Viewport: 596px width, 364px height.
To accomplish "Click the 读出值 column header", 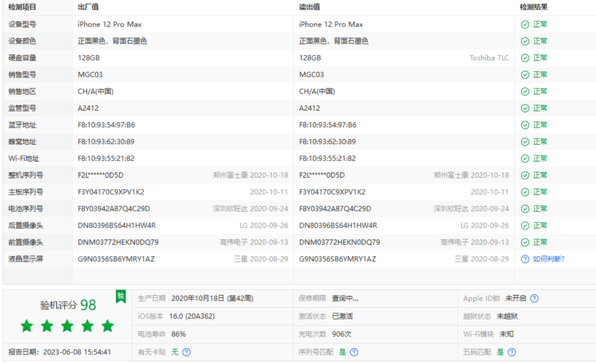I will 309,7.
